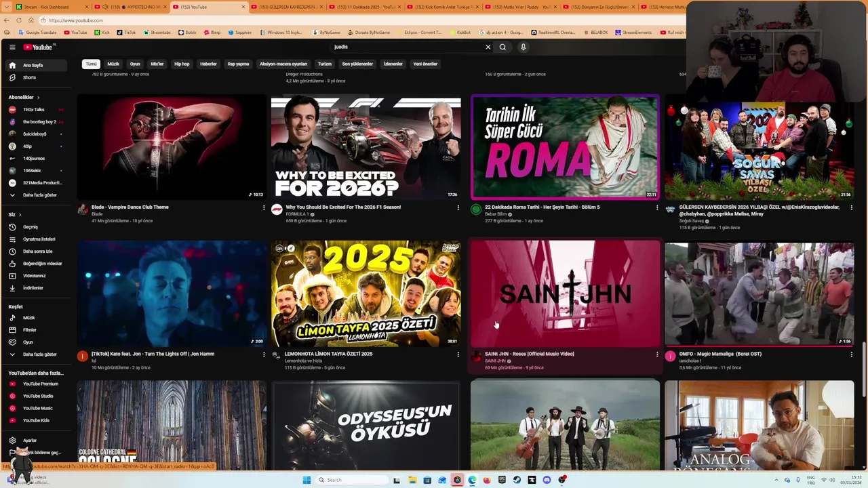Viewport: 868px width, 488px height.
Task: Open options for the Kato Turn The Lights Off video
Action: click(x=264, y=354)
